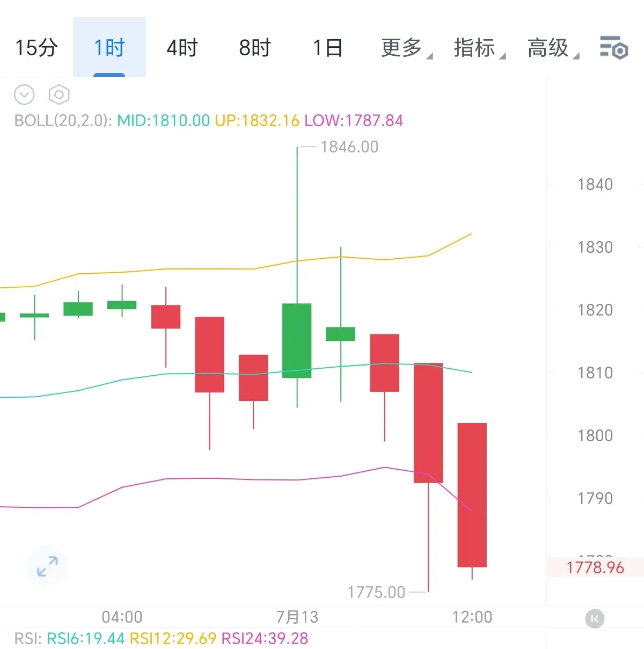Switch to the 8时 timeframe
Image resolution: width=644 pixels, height=649 pixels.
pos(255,48)
